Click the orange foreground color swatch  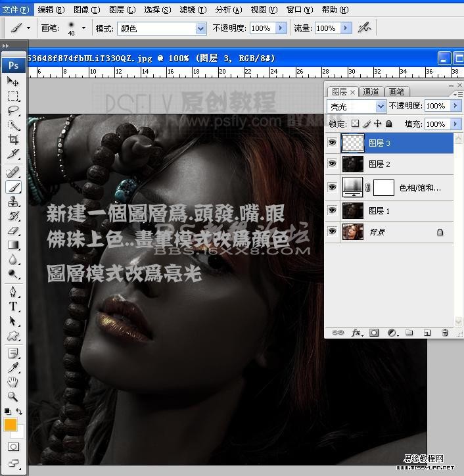pyautogui.click(x=10, y=425)
